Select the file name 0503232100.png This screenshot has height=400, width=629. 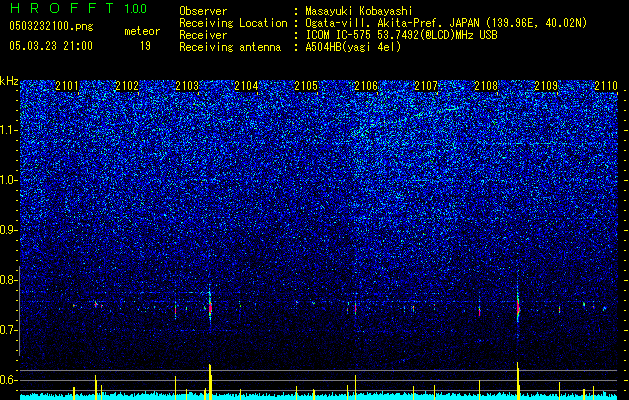point(51,26)
